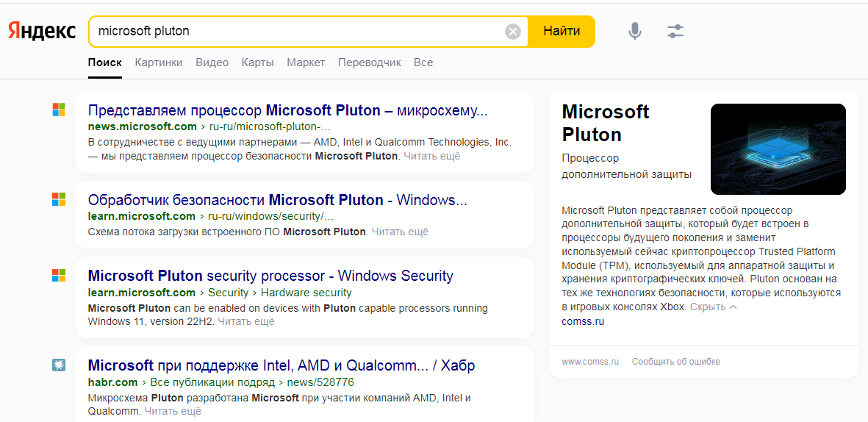Expand Habr result snippet via Читать ещё
The width and height of the screenshot is (868, 422).
coord(173,411)
